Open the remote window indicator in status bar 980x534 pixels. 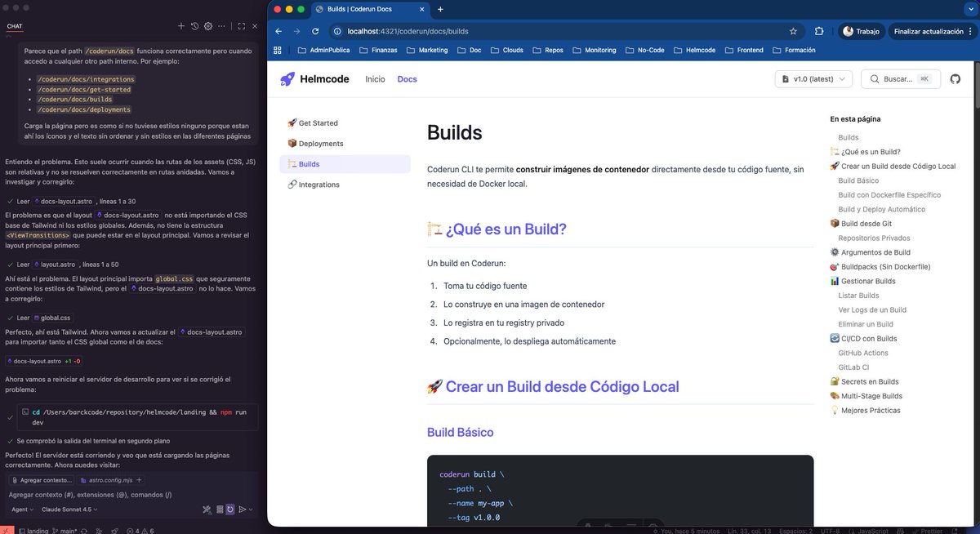[7, 530]
